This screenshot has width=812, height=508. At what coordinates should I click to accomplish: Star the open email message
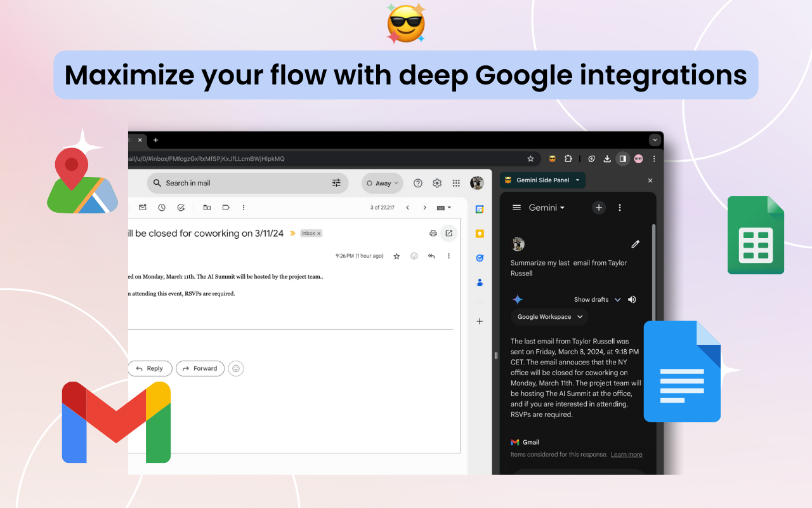coord(396,256)
